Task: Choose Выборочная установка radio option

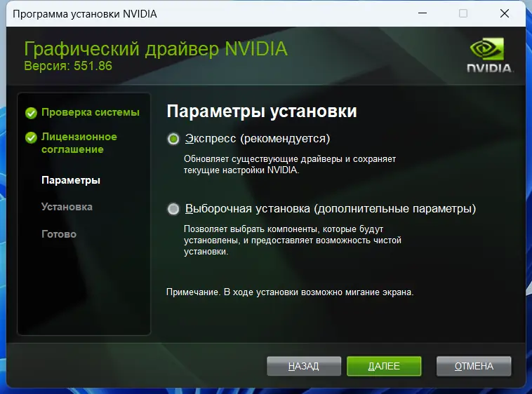Action: [x=173, y=209]
